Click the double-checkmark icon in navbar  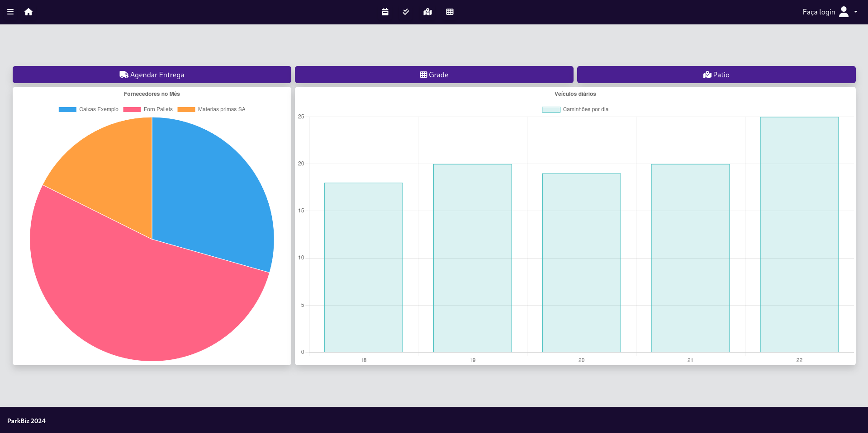[406, 12]
